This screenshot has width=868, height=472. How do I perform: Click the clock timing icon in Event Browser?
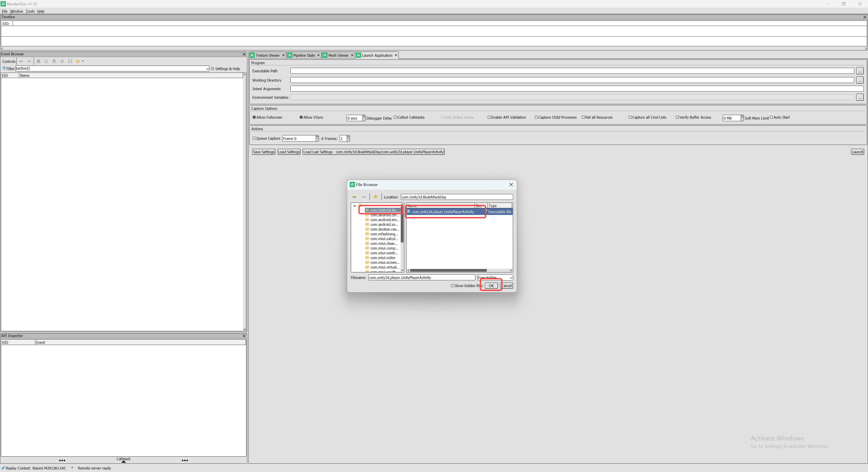(46, 61)
